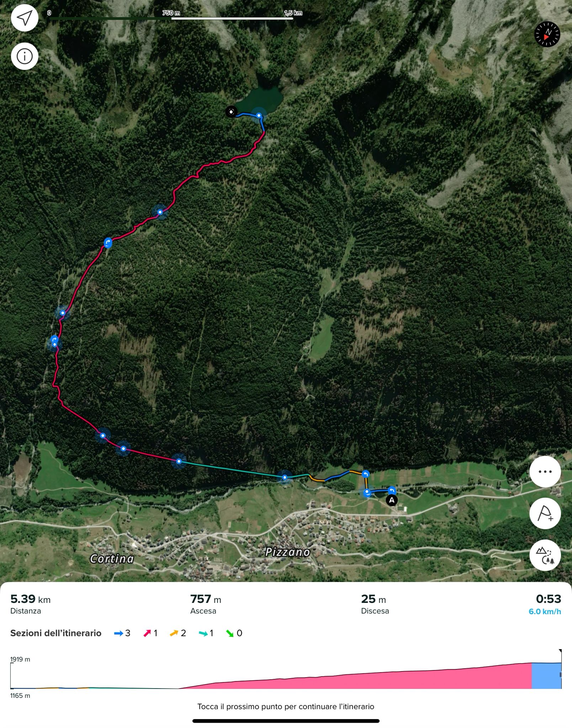Tap the blue end section of elevation profile
572x728 pixels.
[546, 676]
